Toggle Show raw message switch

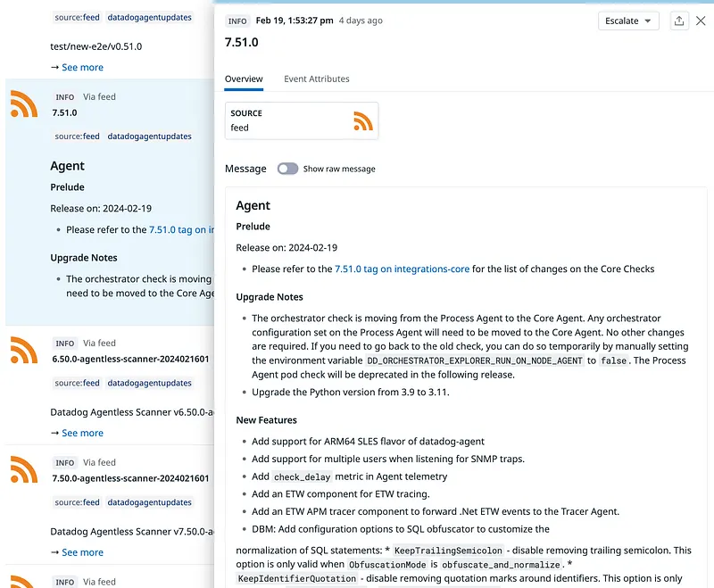pyautogui.click(x=287, y=169)
